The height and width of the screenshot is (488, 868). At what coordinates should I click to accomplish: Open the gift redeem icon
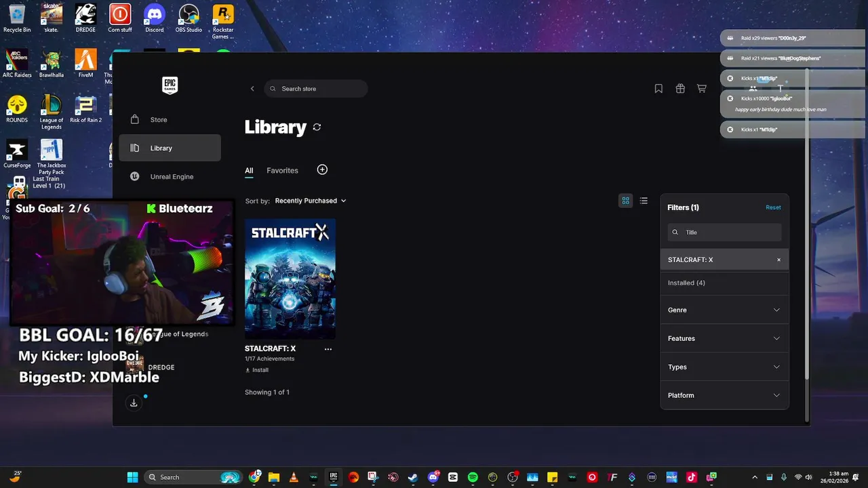tap(680, 88)
